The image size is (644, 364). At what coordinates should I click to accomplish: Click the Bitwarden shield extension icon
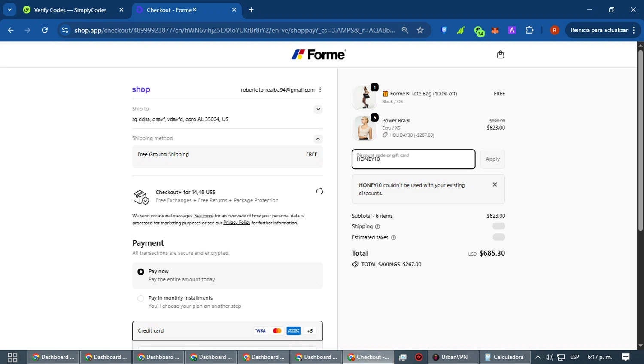[x=444, y=30]
